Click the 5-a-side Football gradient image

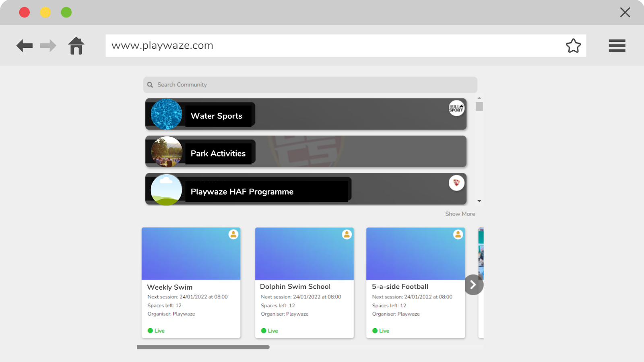pos(416,254)
